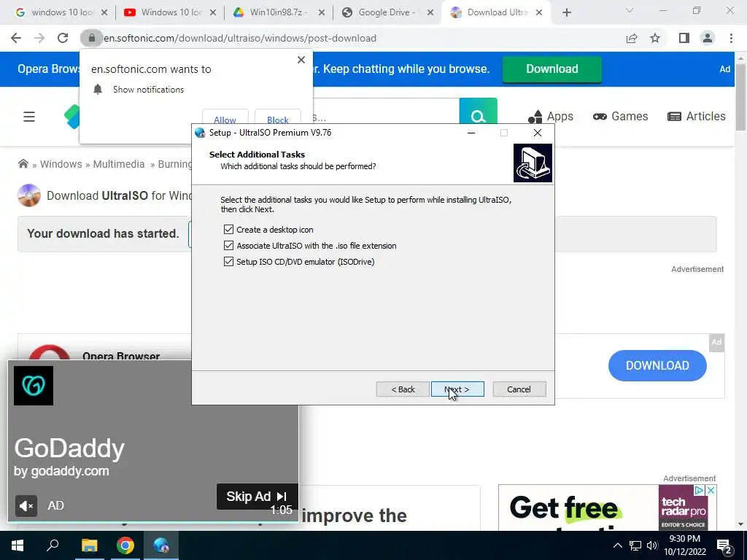Screen dimensions: 747x560
Task: Open the Chrome profile icon
Action: [708, 38]
